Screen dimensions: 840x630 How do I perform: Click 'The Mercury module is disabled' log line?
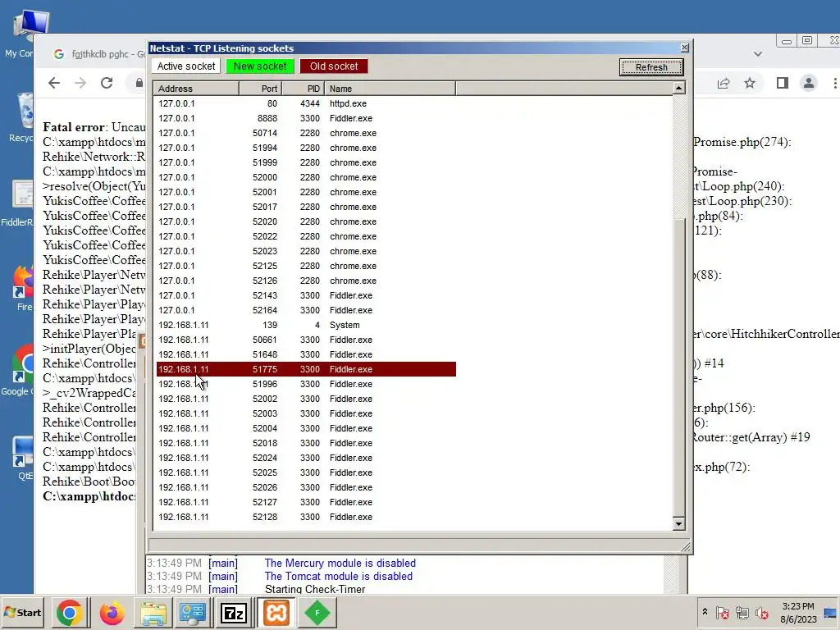coord(340,563)
